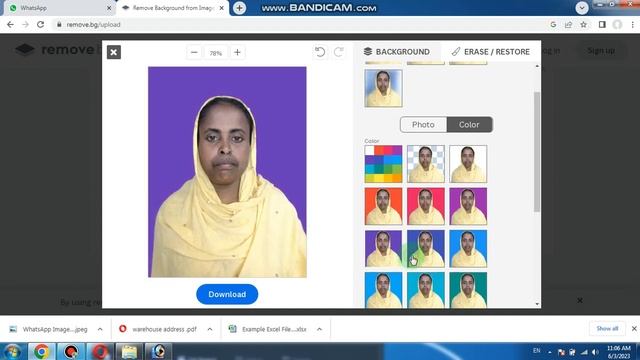Pick the pink-red background swatch
The image size is (640, 360).
(426, 206)
